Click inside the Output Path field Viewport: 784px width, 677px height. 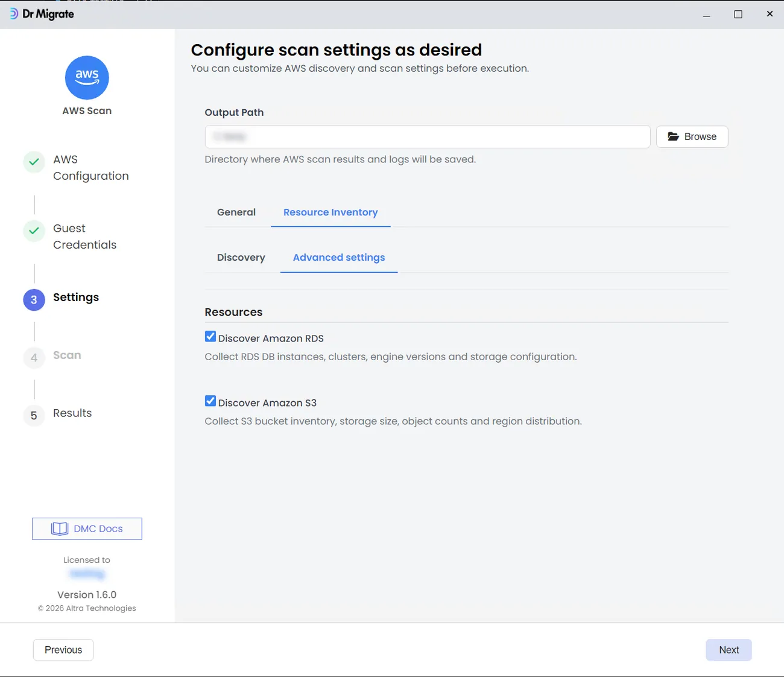(428, 137)
